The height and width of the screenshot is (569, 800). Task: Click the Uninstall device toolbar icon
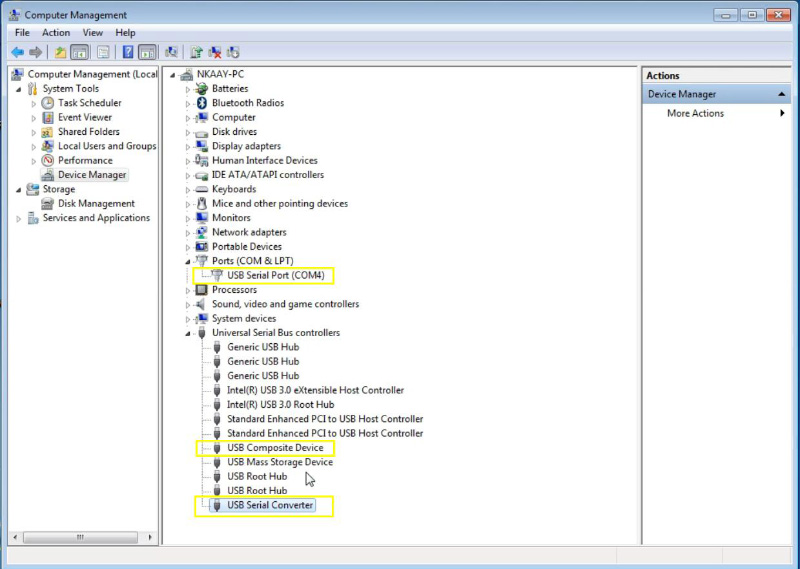215,52
